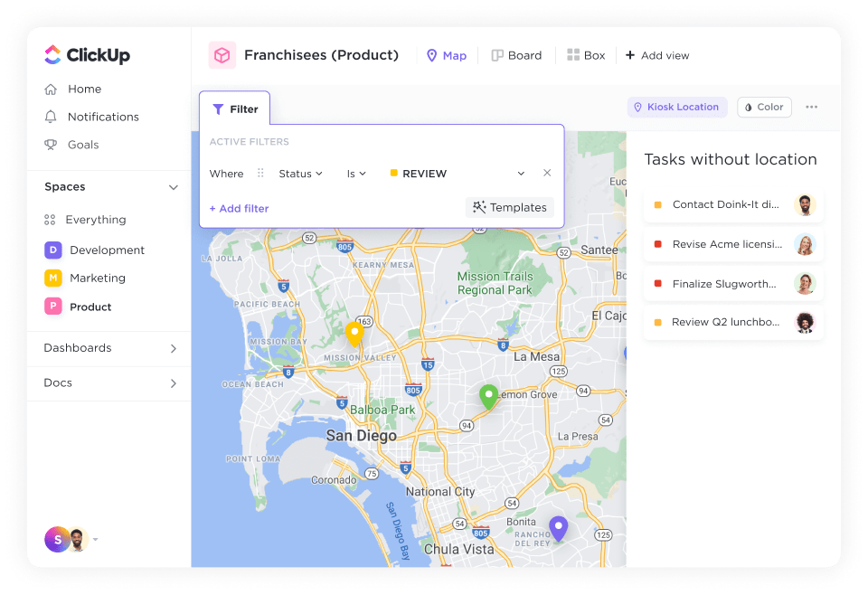This screenshot has height=595, width=868.
Task: Open the Is operator dropdown
Action: pyautogui.click(x=356, y=174)
